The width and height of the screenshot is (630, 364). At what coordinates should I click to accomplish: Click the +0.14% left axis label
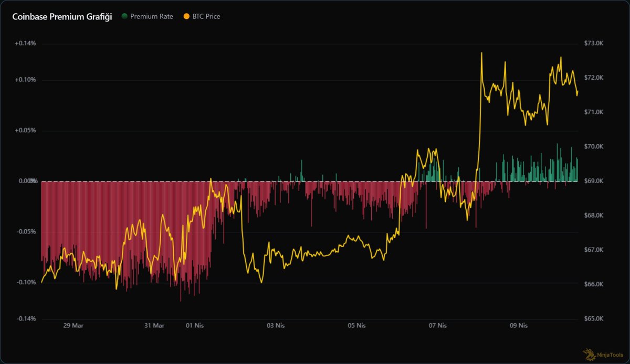click(25, 44)
